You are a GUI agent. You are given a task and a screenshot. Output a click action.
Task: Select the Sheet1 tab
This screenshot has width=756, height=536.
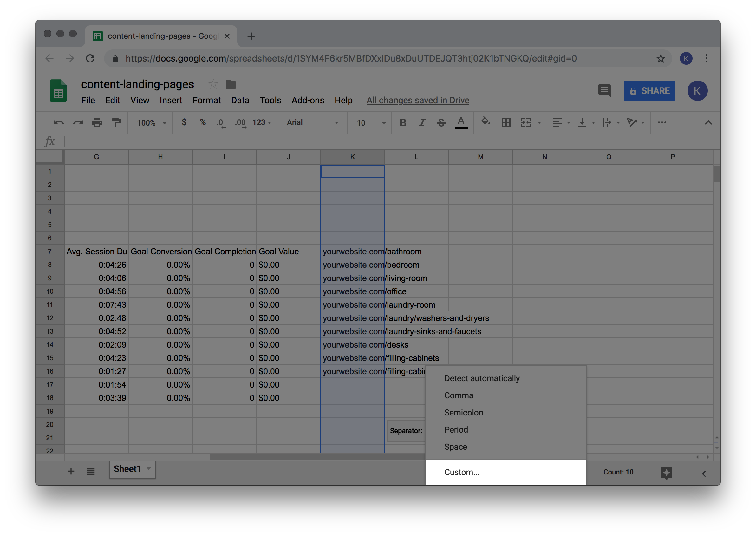pos(132,469)
